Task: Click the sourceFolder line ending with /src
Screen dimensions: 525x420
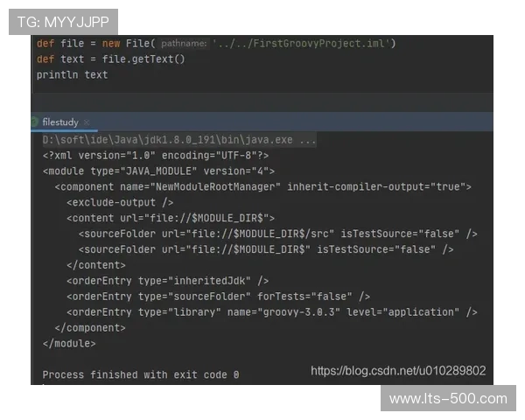Action: pyautogui.click(x=277, y=234)
